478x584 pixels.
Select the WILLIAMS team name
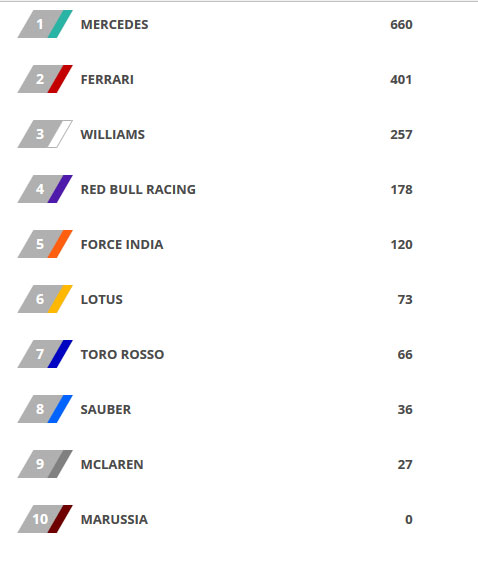point(113,134)
